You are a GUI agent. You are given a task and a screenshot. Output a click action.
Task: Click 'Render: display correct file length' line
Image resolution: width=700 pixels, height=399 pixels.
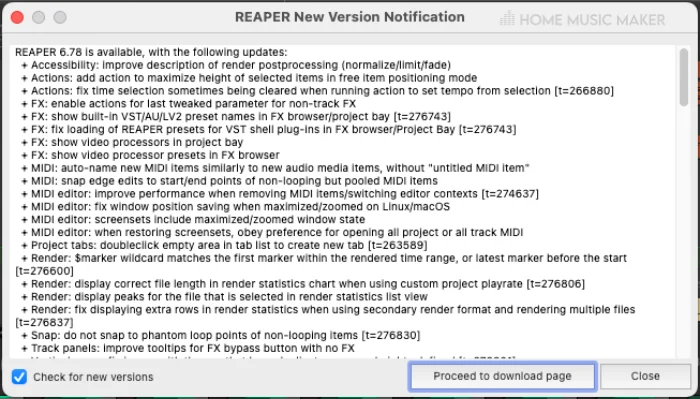pos(303,284)
